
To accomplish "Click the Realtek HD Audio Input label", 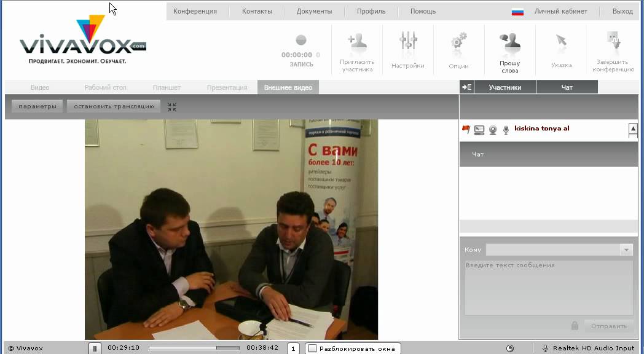I will (x=594, y=348).
